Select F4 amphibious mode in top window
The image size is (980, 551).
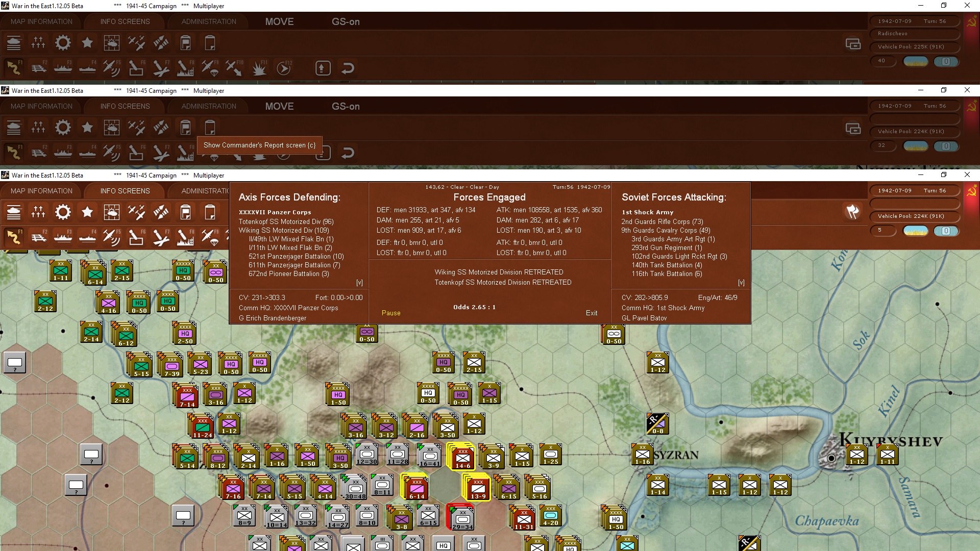pos(87,68)
